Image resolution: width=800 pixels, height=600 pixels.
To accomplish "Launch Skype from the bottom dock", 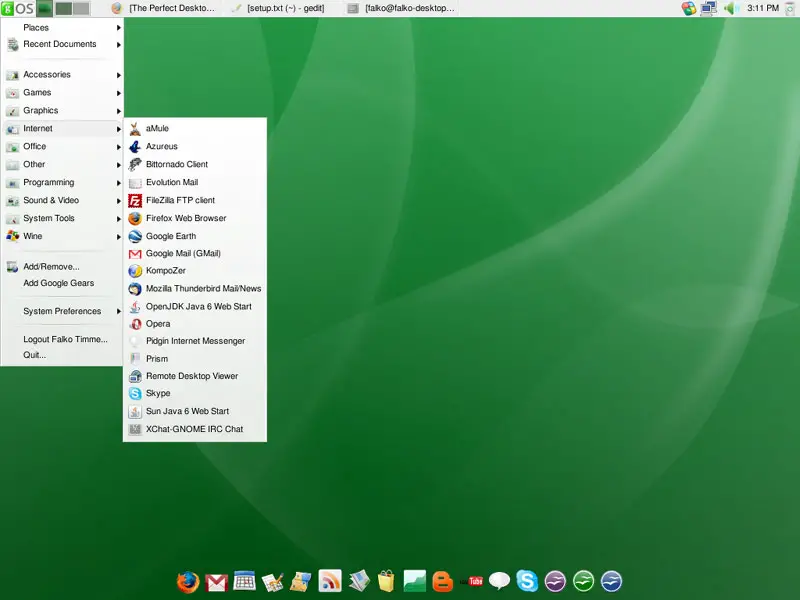I will [x=527, y=581].
